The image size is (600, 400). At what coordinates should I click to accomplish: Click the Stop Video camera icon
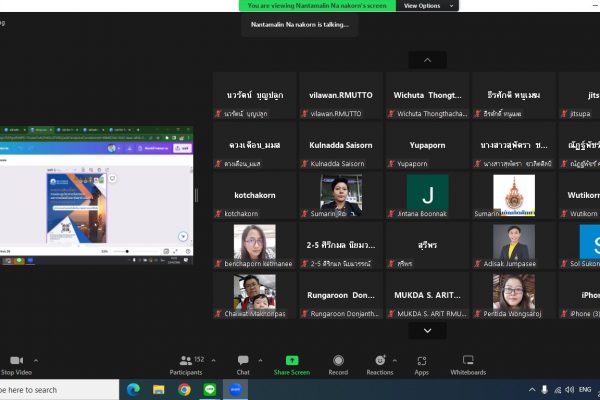(16, 361)
